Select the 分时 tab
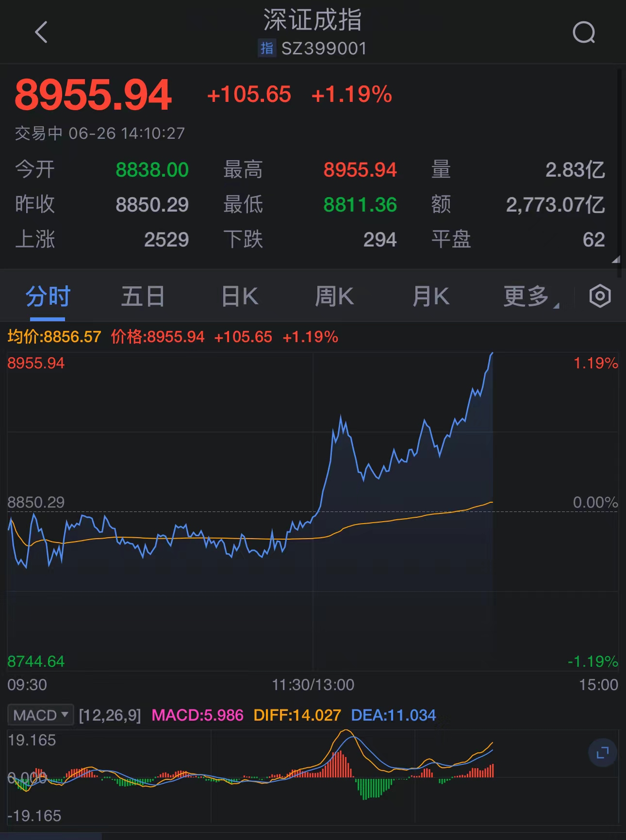Viewport: 626px width, 840px height. [48, 296]
